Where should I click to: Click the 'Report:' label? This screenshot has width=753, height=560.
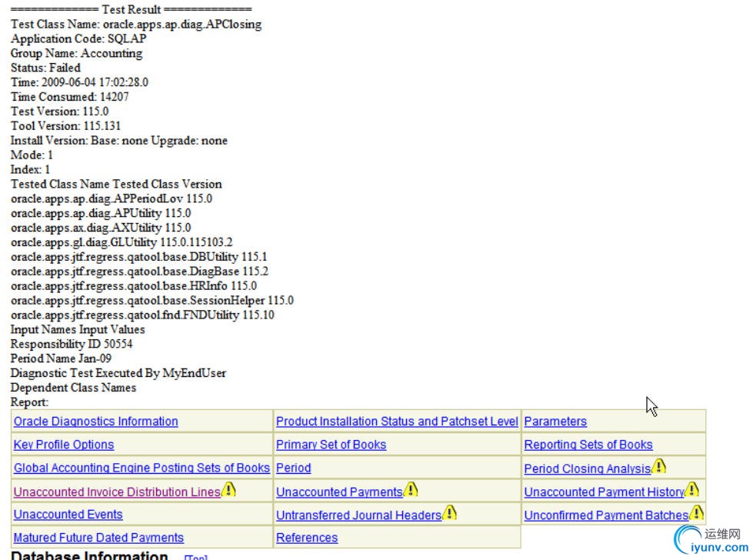click(x=30, y=402)
